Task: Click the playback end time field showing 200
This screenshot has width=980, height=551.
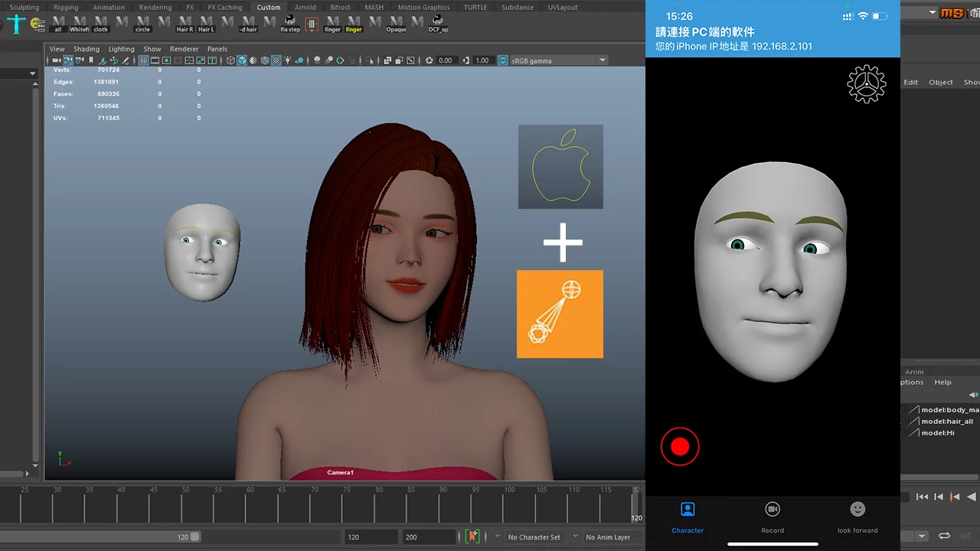Action: pyautogui.click(x=429, y=537)
